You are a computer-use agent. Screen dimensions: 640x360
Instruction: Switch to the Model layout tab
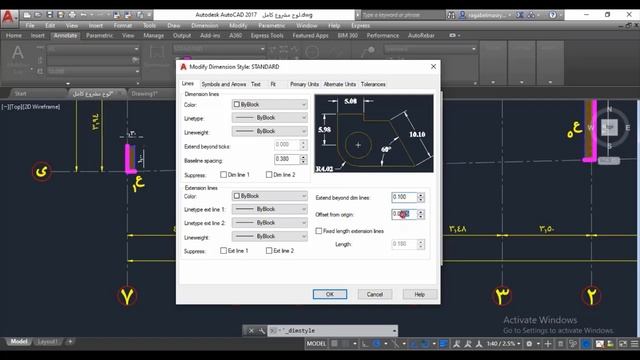click(x=18, y=342)
